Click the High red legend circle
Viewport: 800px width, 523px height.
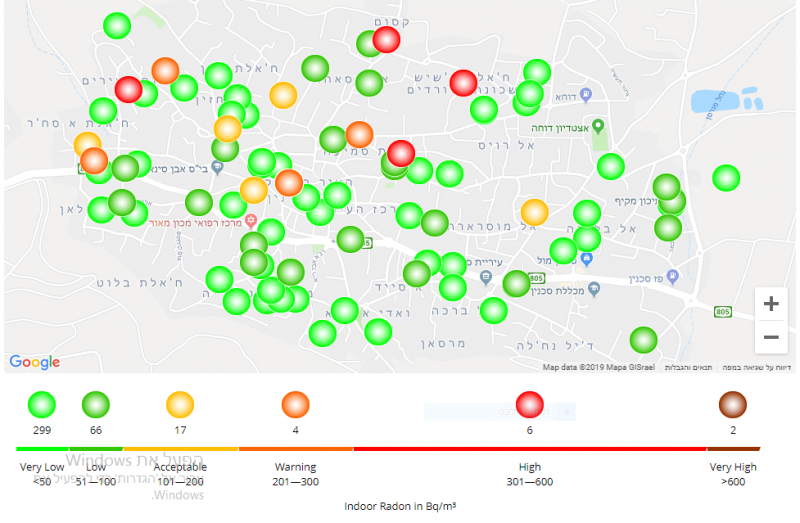[x=529, y=404]
